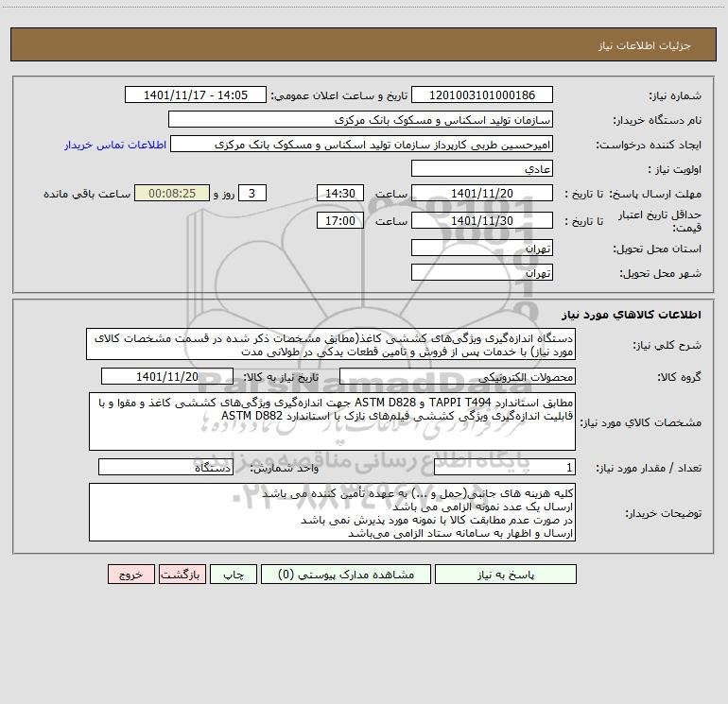728x704 pixels.
Task: Click the quantity field showing 1
Action: [505, 467]
